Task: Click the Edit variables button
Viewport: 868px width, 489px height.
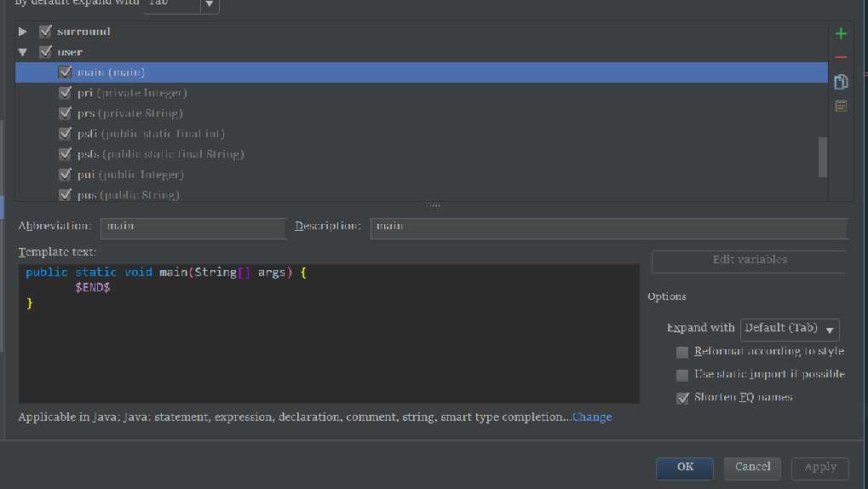Action: click(750, 261)
